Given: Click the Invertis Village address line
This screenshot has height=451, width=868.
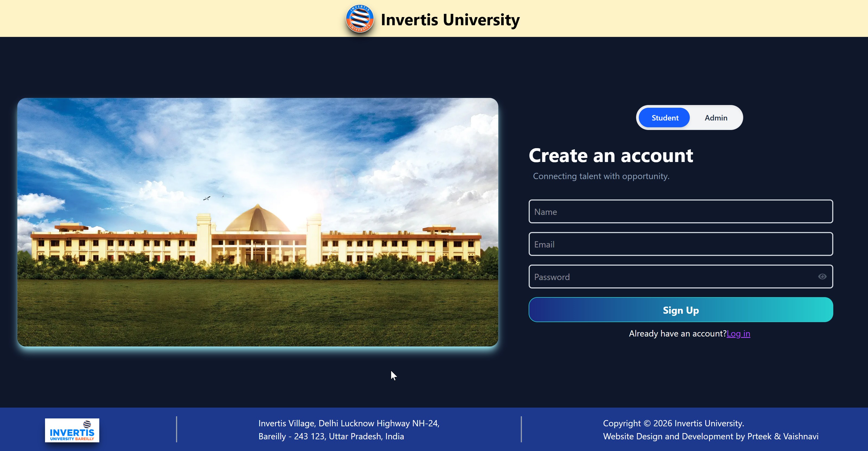Looking at the screenshot, I should (349, 423).
